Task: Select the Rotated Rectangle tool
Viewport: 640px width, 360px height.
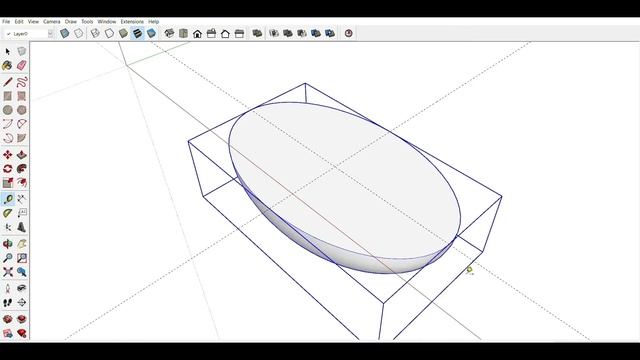Action: click(x=22, y=96)
